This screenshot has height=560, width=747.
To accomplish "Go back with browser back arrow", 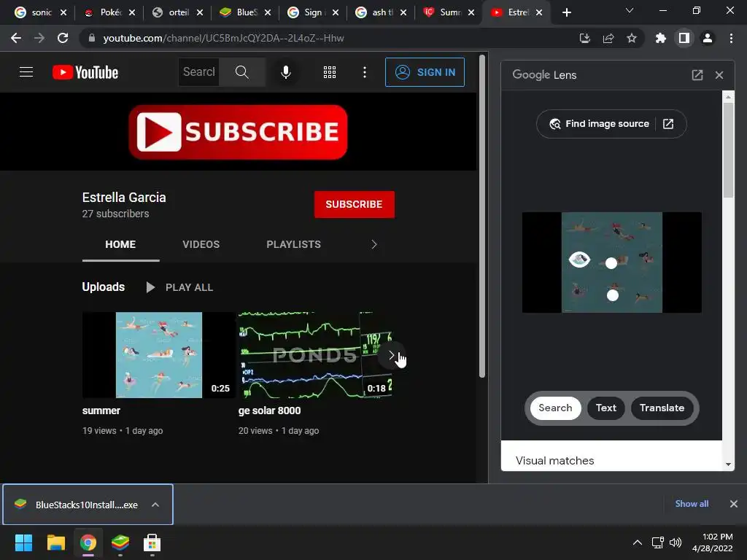I will pyautogui.click(x=16, y=38).
